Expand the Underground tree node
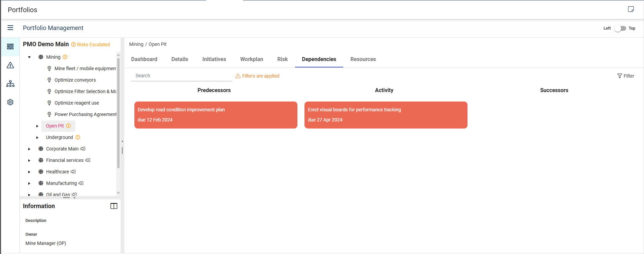The image size is (644, 254). (x=37, y=137)
